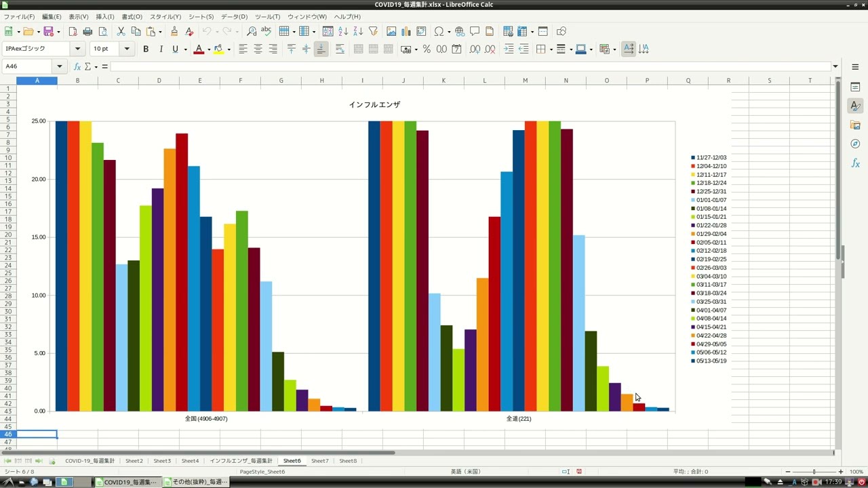Click the Insert Chart icon
868x488 pixels.
click(x=406, y=31)
